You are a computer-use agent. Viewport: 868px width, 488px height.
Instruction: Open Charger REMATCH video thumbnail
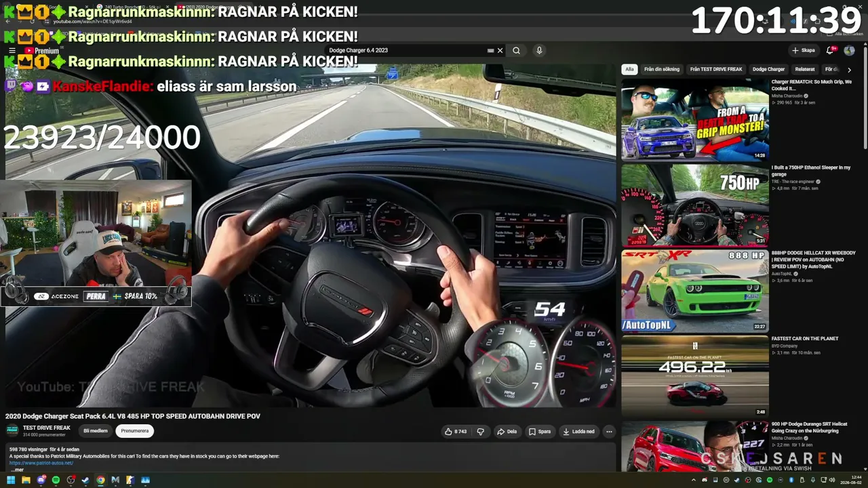(695, 120)
